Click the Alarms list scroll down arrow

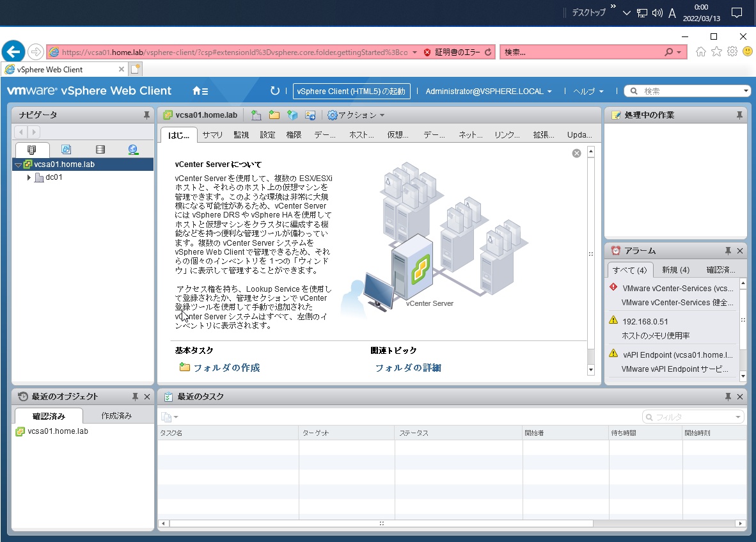(743, 376)
